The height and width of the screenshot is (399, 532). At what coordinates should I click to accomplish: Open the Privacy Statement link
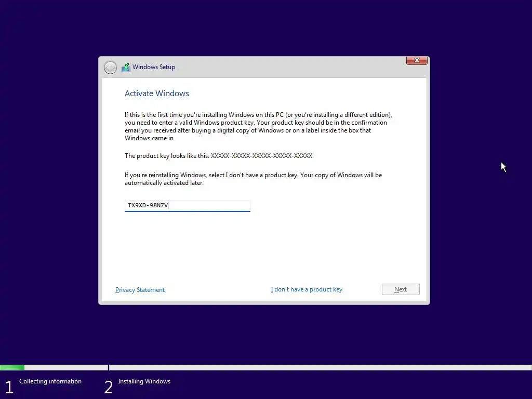point(140,290)
